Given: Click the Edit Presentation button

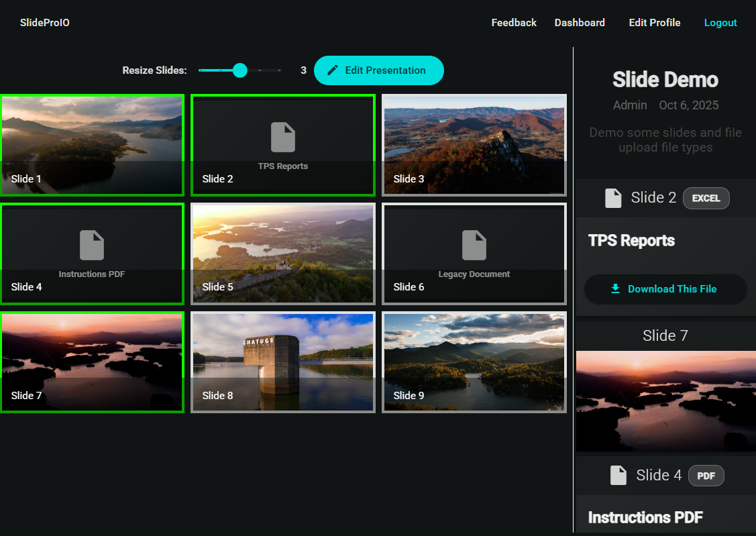Looking at the screenshot, I should pyautogui.click(x=379, y=70).
